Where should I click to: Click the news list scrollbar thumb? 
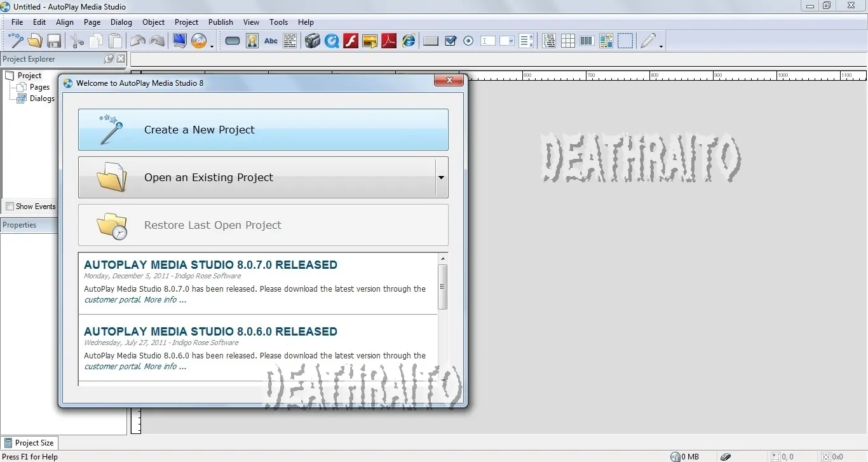coord(443,287)
